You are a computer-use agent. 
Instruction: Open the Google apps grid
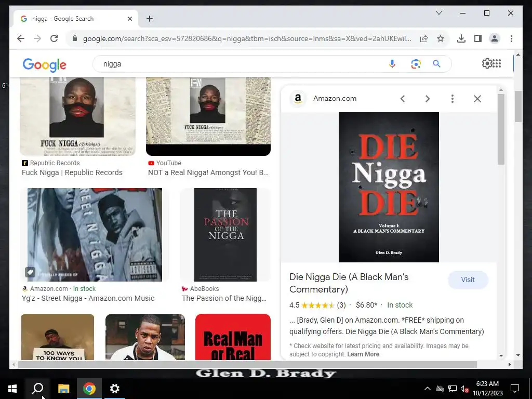click(497, 63)
